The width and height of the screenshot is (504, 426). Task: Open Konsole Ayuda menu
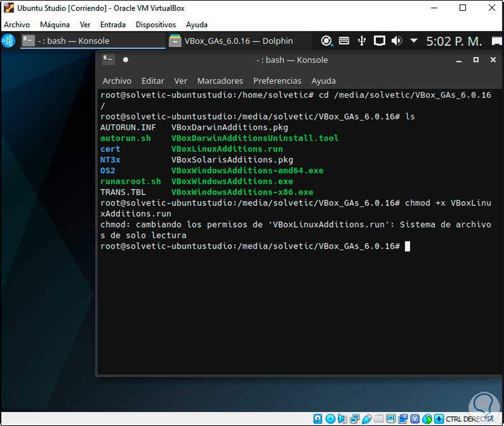(324, 81)
